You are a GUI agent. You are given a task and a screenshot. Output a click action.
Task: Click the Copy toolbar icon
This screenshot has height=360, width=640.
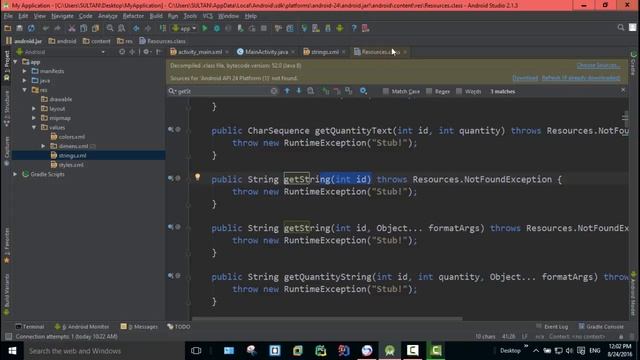click(84, 28)
